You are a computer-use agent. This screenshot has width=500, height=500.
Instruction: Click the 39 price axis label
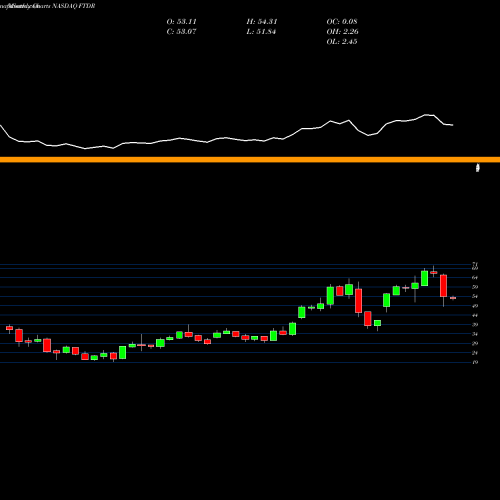[475, 324]
